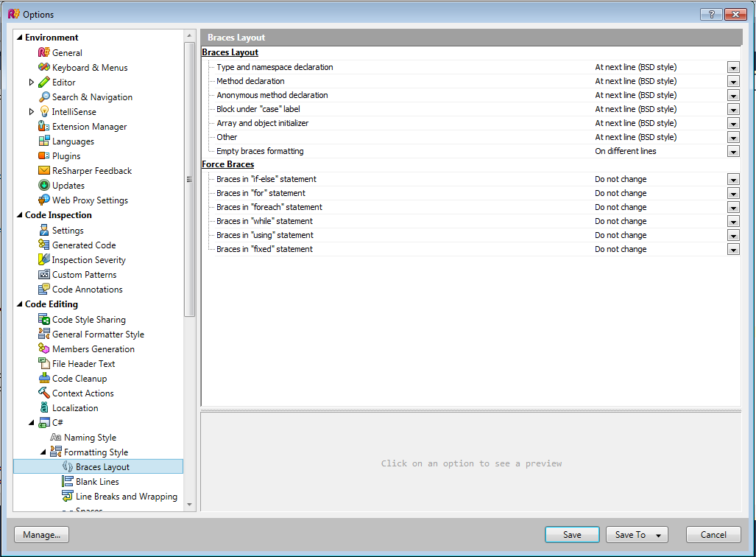Image resolution: width=756 pixels, height=557 pixels.
Task: Click the Manage... button
Action: [41, 534]
